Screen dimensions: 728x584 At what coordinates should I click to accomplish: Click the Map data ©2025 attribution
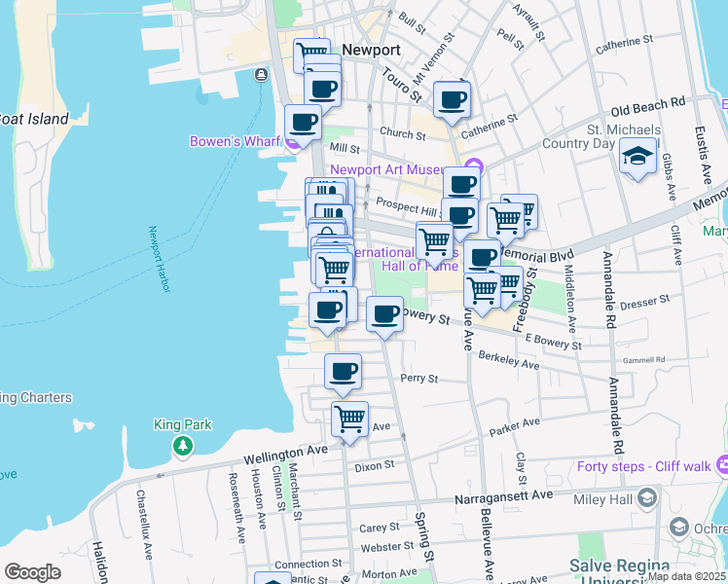pyautogui.click(x=686, y=576)
